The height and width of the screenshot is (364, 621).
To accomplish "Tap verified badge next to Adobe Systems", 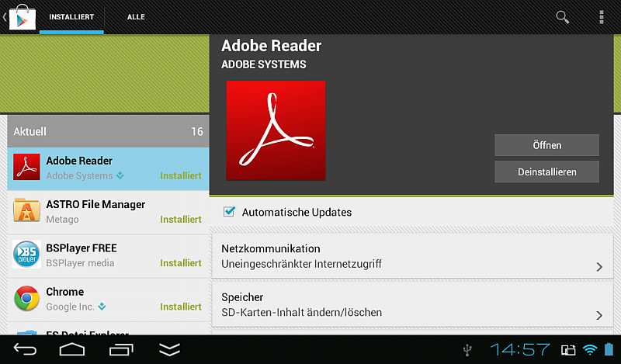I will tap(120, 175).
